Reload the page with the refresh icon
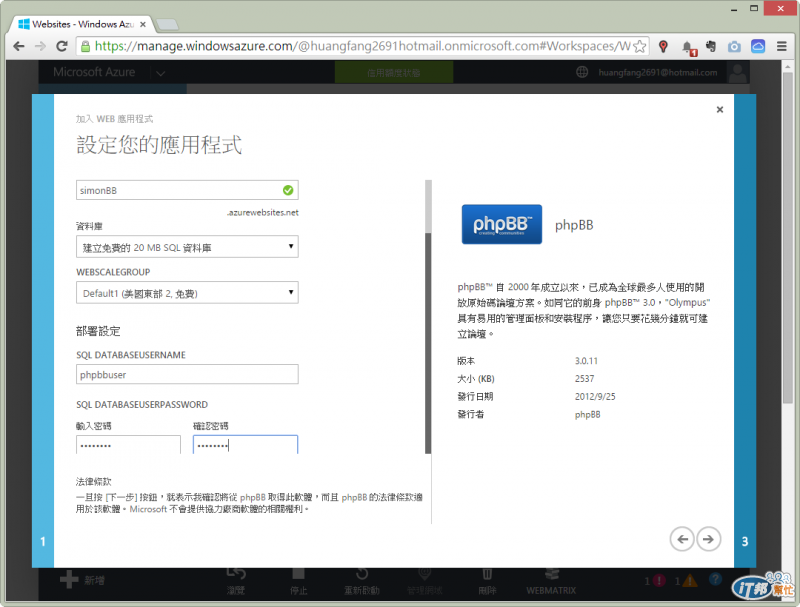This screenshot has width=800, height=607. pyautogui.click(x=62, y=46)
